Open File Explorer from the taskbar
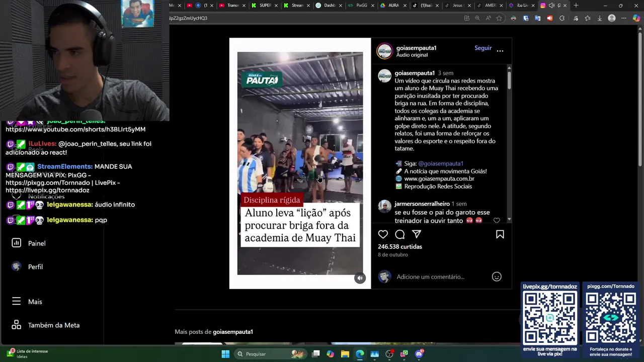Image resolution: width=644 pixels, height=362 pixels. (x=345, y=354)
